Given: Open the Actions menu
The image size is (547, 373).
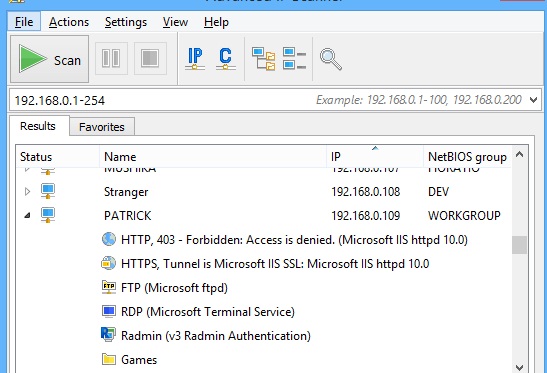Looking at the screenshot, I should pos(69,22).
